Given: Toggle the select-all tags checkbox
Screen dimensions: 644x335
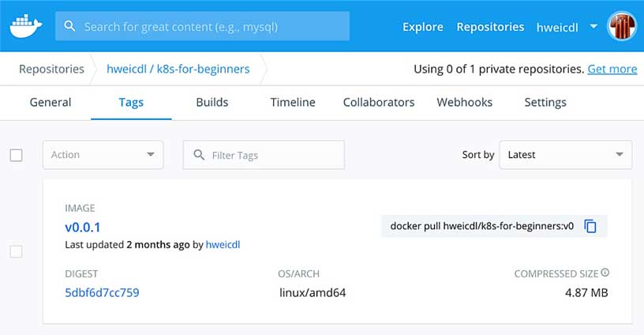Looking at the screenshot, I should tap(16, 155).
